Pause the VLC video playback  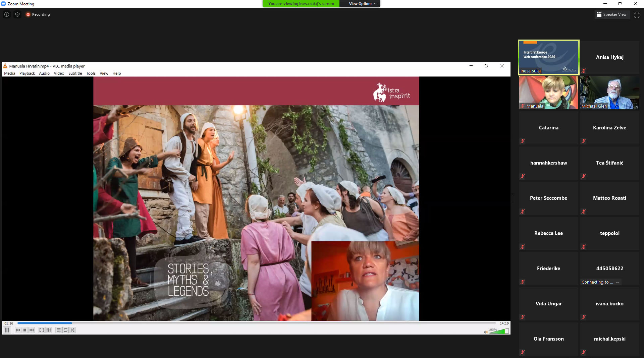7,330
